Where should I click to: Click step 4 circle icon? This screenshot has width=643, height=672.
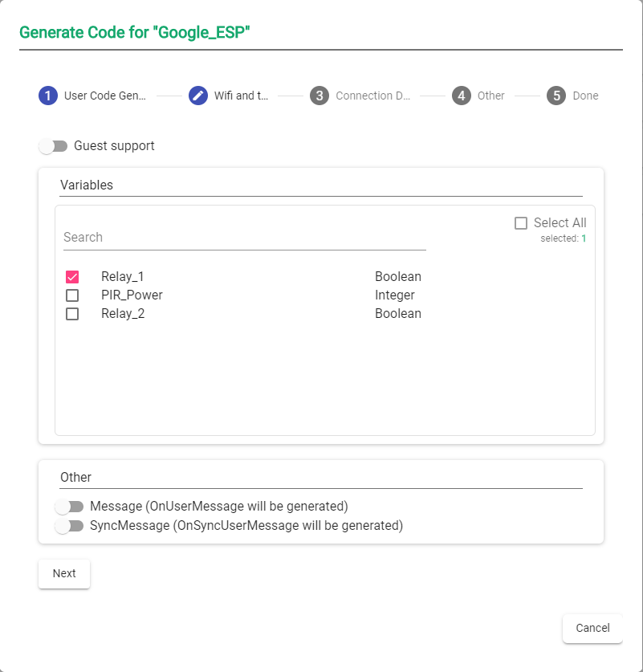(462, 96)
